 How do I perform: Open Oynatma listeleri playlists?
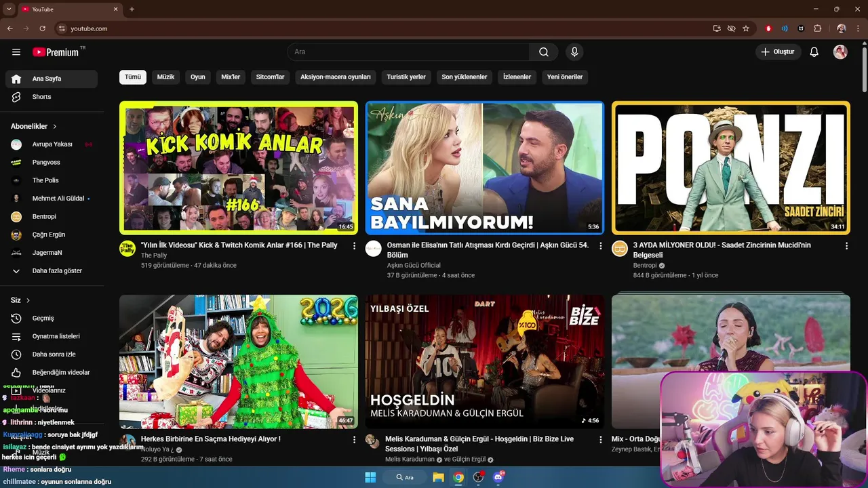[52, 336]
